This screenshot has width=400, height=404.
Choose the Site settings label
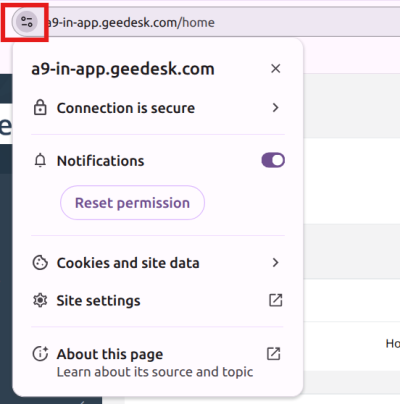(x=98, y=301)
